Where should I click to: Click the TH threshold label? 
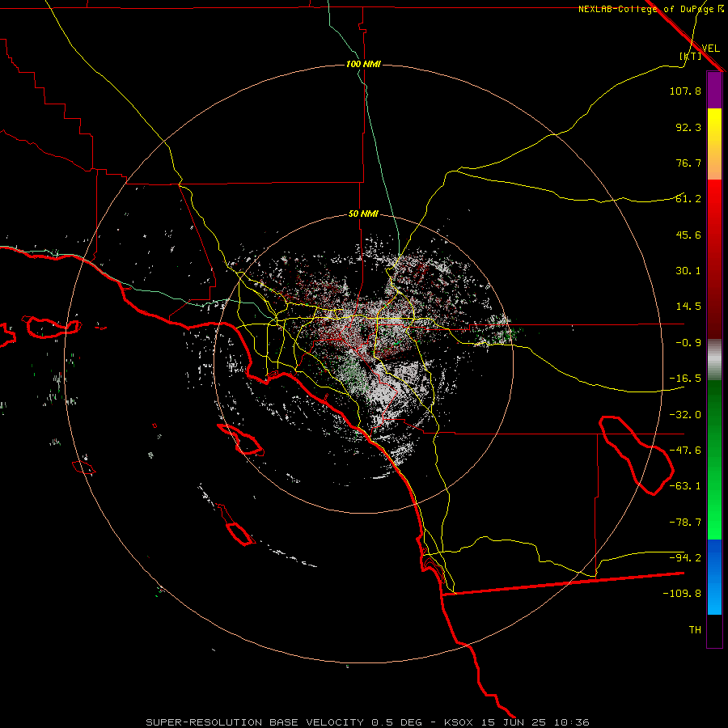(x=695, y=630)
